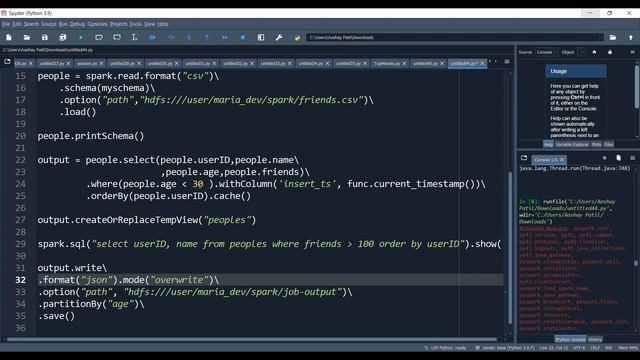Open the Consoles menu
Image resolution: width=640 pixels, height=360 pixels.
point(97,24)
